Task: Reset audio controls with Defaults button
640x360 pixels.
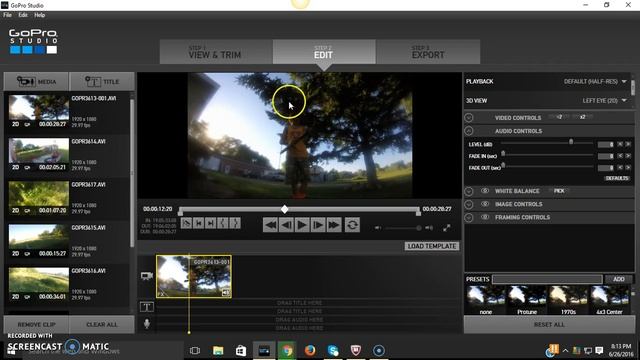Action: pos(617,178)
